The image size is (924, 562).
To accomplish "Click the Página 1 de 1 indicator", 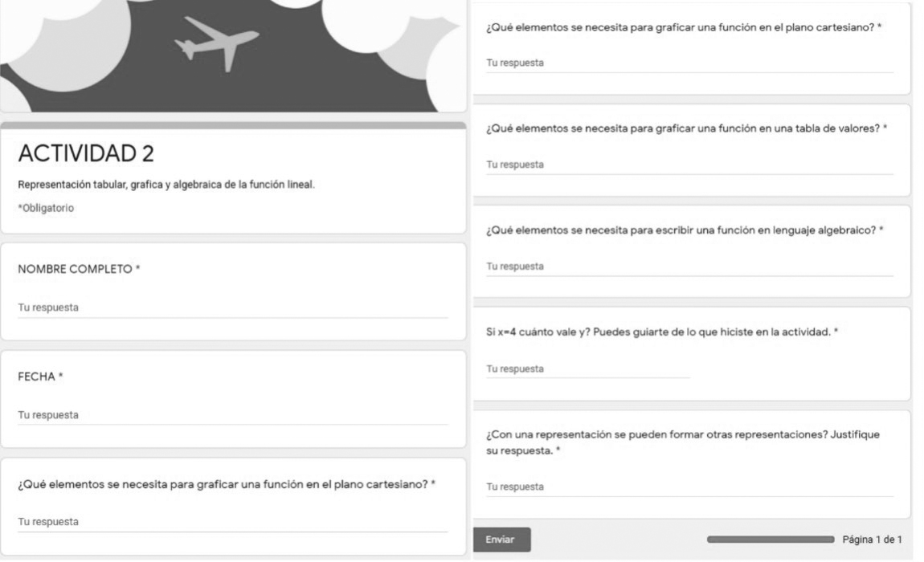I will 872,539.
